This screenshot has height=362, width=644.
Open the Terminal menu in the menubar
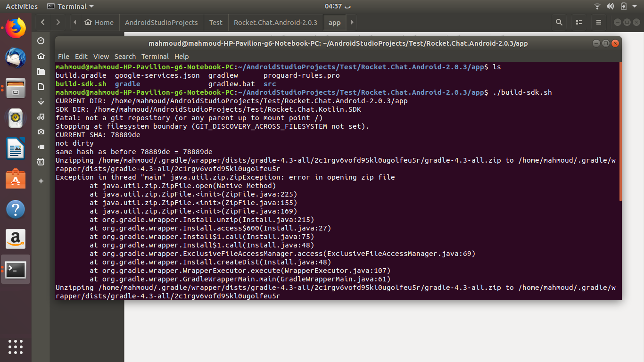[155, 56]
